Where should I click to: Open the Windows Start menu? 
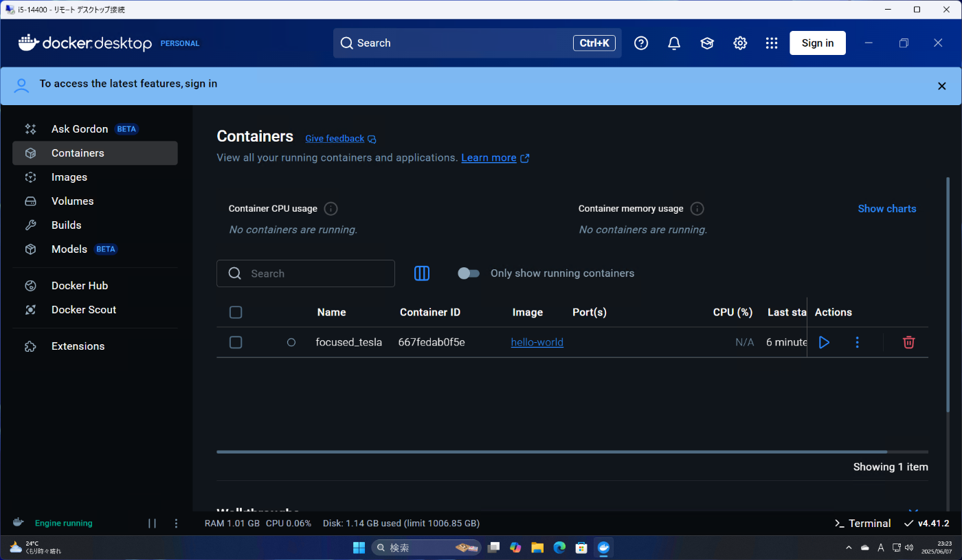[359, 548]
